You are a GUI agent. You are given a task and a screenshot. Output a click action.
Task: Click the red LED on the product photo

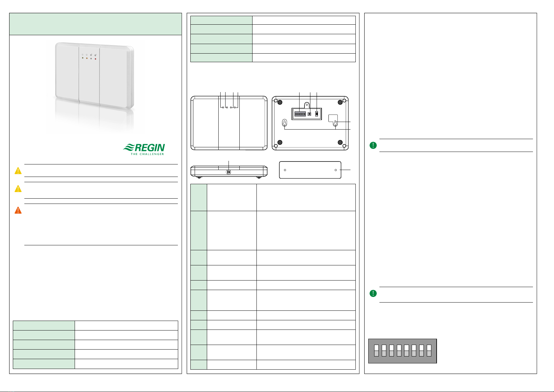pos(95,59)
